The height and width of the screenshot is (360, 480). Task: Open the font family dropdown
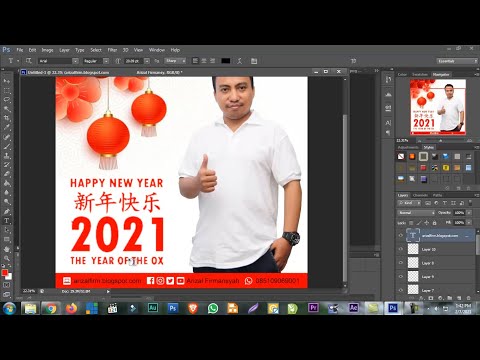pyautogui.click(x=75, y=61)
